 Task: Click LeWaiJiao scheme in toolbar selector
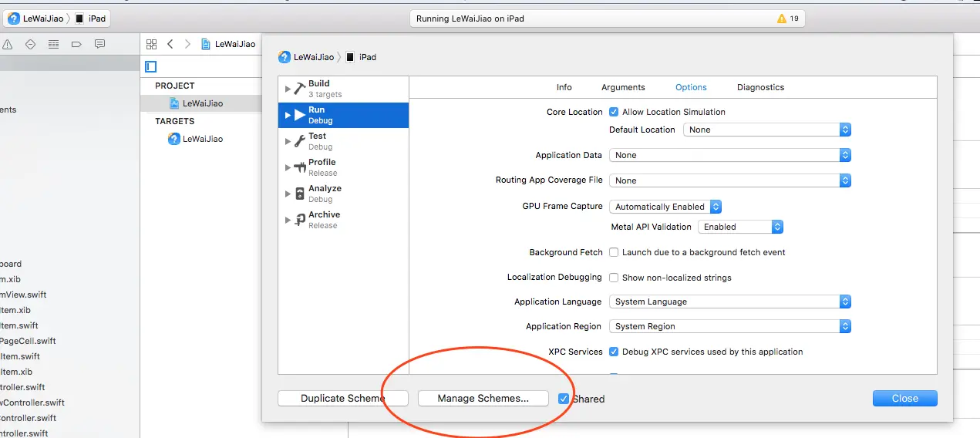pos(35,19)
